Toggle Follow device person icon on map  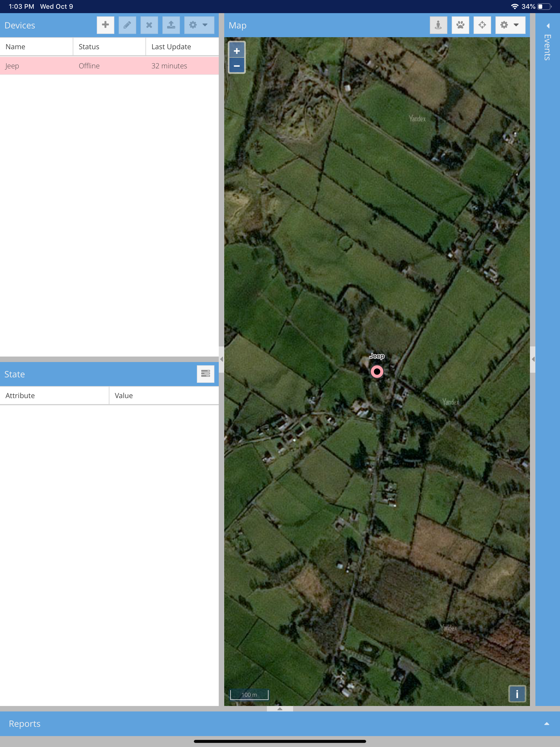438,25
